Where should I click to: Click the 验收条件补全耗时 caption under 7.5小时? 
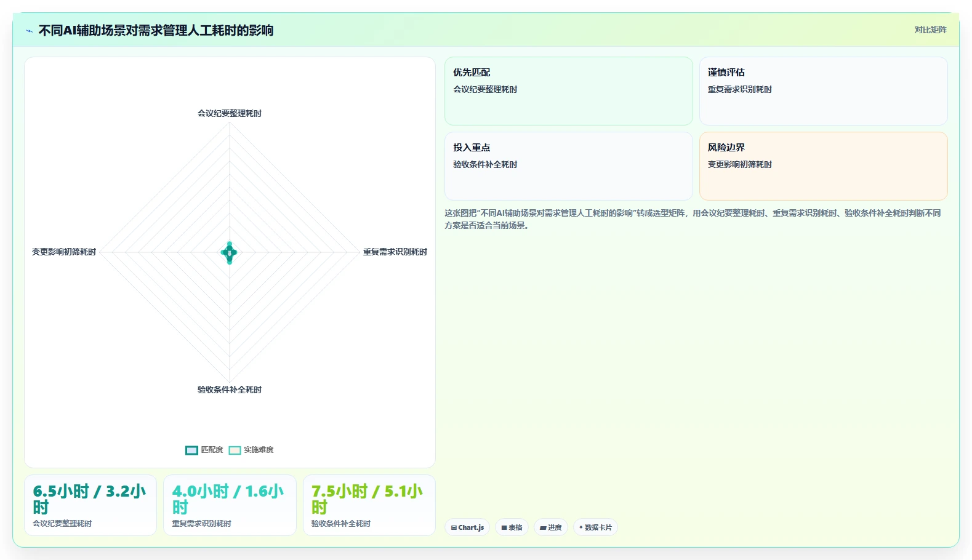pos(341,524)
